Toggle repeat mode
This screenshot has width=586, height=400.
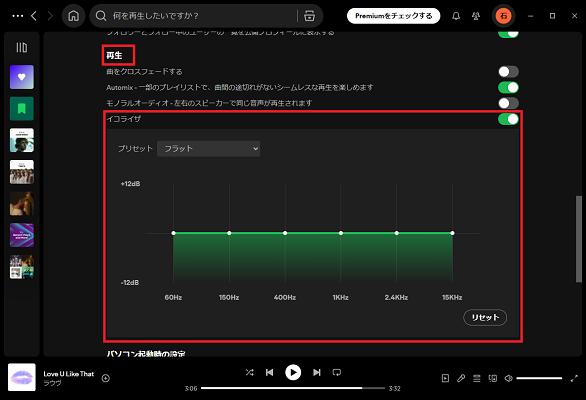click(x=337, y=372)
